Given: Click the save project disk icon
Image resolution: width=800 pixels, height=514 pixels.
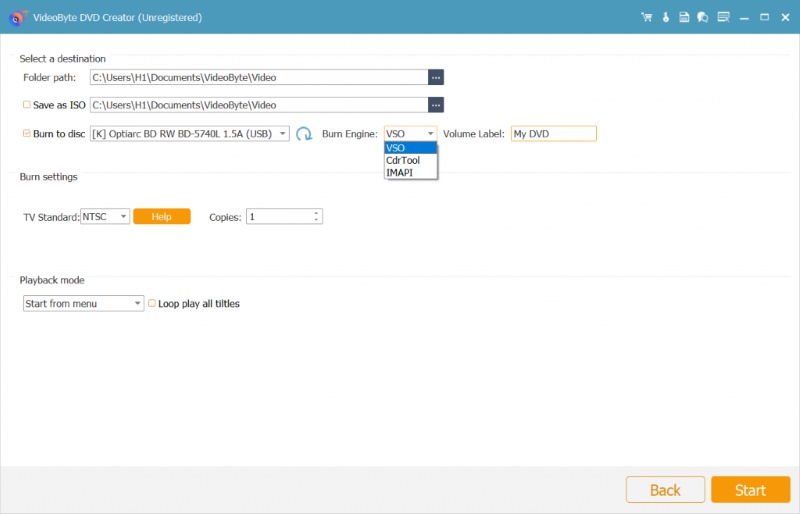Looking at the screenshot, I should click(x=684, y=17).
